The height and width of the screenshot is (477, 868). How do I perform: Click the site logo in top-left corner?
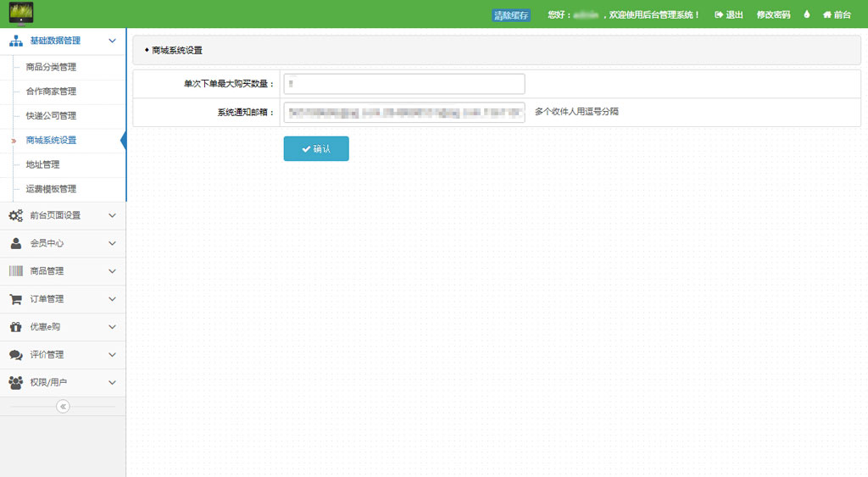pos(21,14)
